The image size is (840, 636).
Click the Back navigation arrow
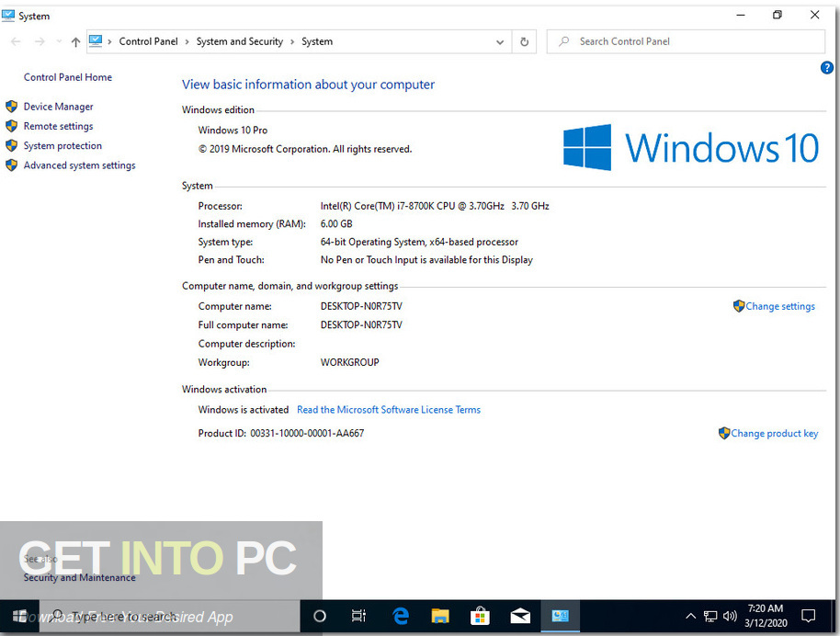pos(16,41)
